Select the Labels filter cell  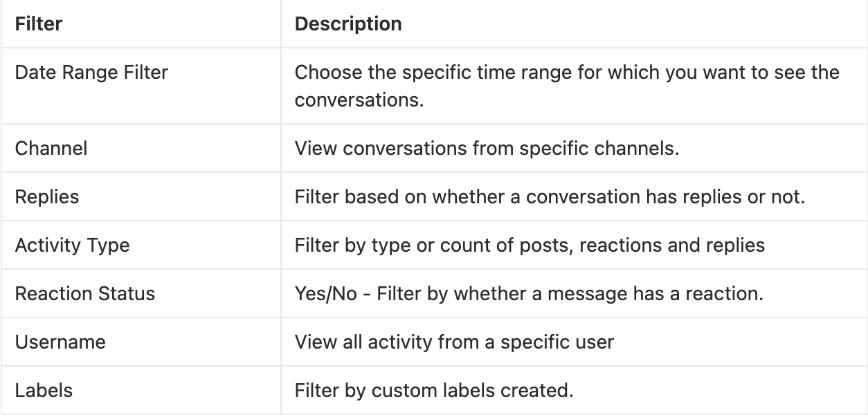(44, 391)
